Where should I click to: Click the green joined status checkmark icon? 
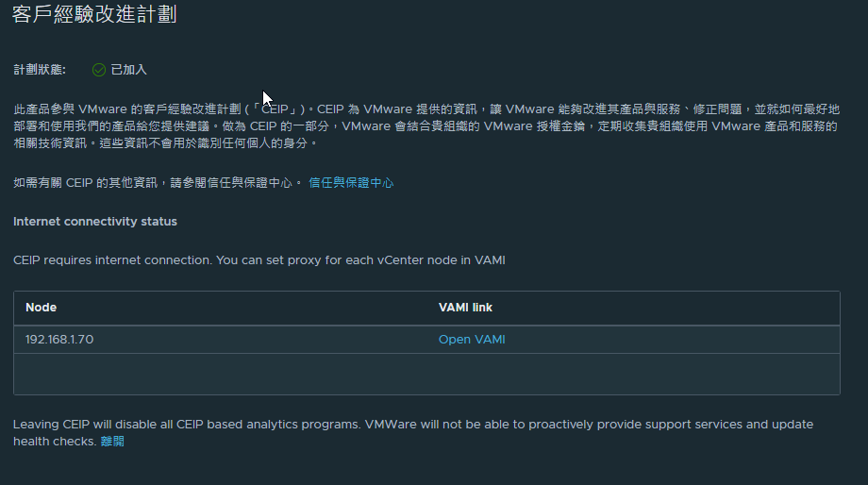[99, 70]
